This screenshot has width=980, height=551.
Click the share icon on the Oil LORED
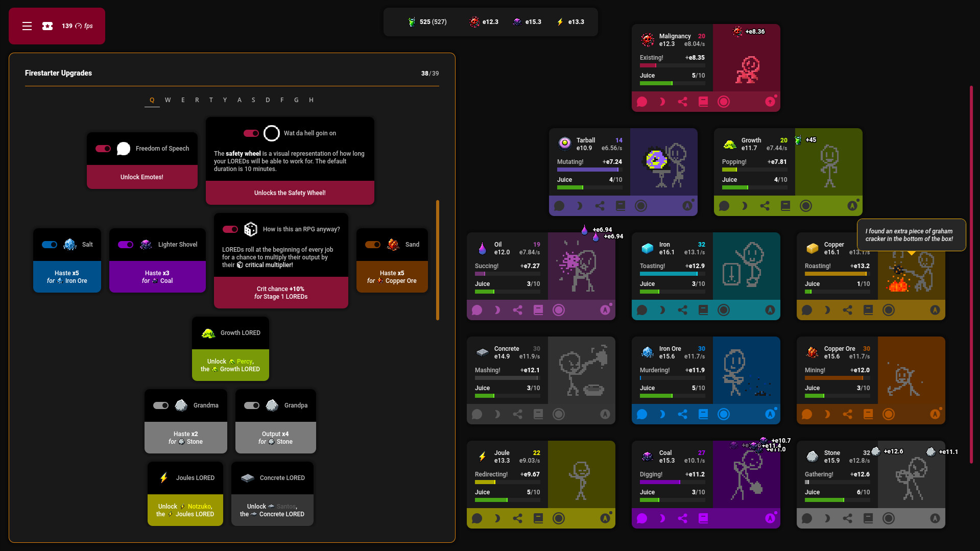(x=518, y=309)
